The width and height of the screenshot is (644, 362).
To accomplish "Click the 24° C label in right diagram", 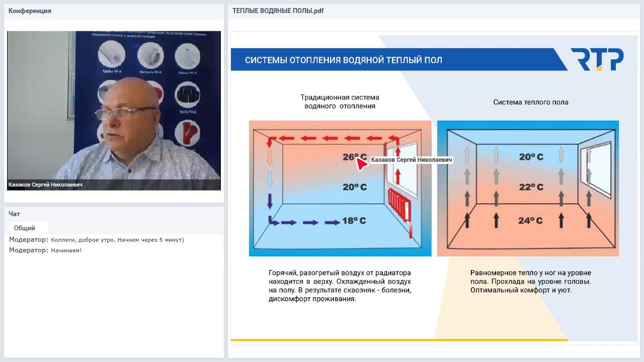I will 531,221.
